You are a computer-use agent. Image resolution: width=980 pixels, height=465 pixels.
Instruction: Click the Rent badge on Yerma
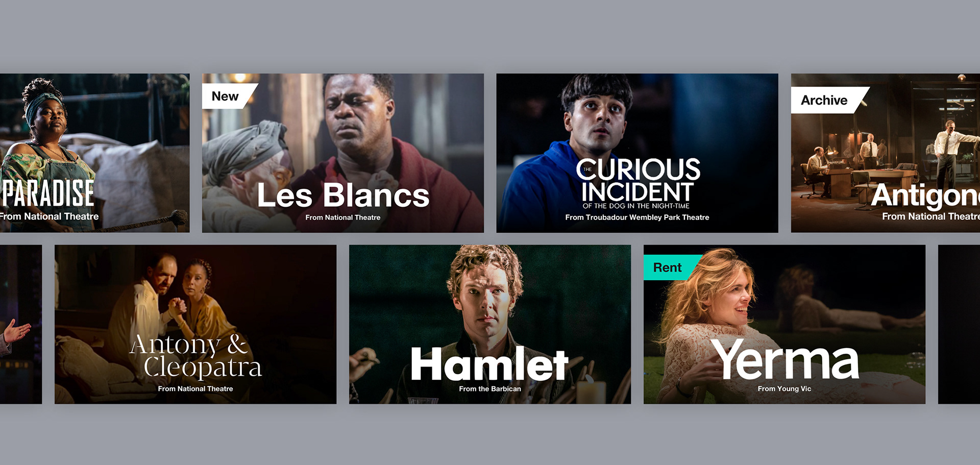click(x=670, y=267)
